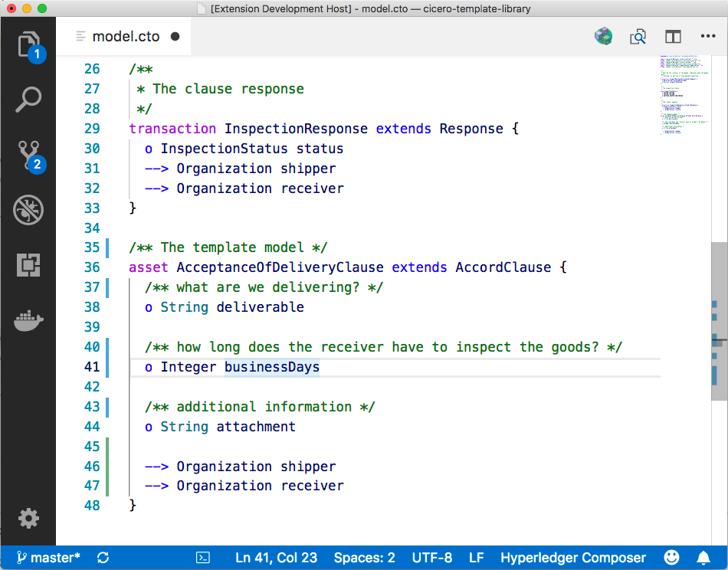Click InspectionStatus on line 30
The image size is (728, 570).
(225, 149)
